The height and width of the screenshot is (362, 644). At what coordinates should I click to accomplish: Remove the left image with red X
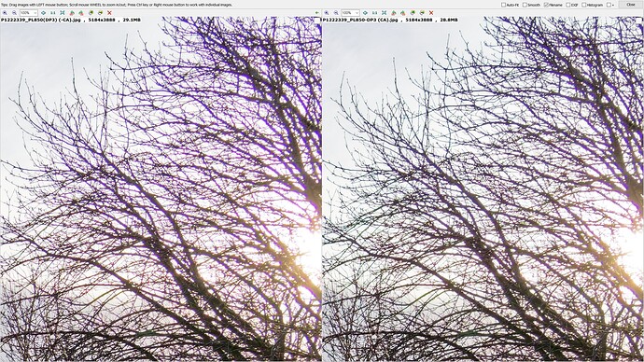[x=109, y=13]
